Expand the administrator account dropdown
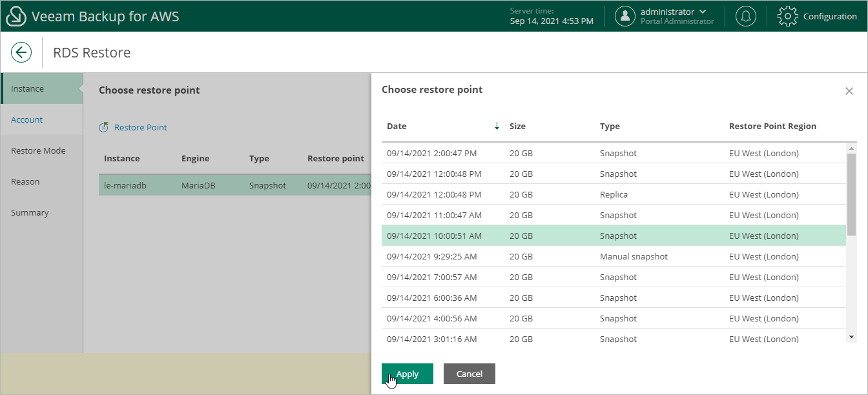This screenshot has width=868, height=395. [703, 12]
